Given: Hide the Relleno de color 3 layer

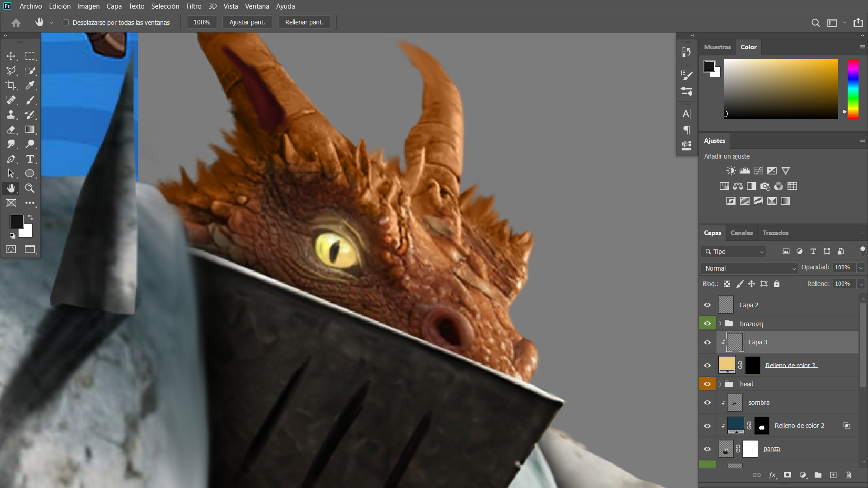Looking at the screenshot, I should (x=708, y=366).
